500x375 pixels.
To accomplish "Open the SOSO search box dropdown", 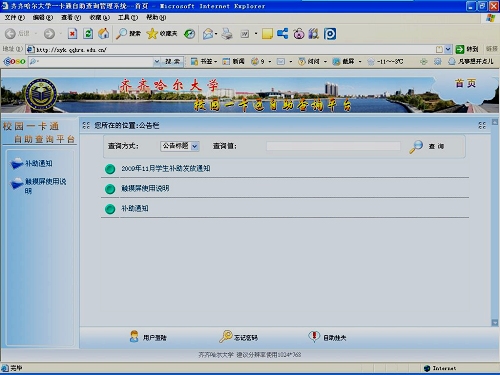I will click(157, 61).
